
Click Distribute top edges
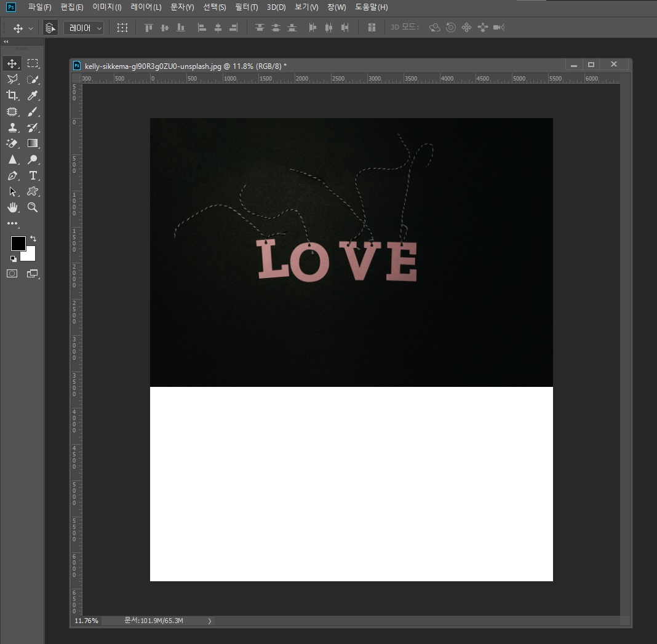click(260, 28)
